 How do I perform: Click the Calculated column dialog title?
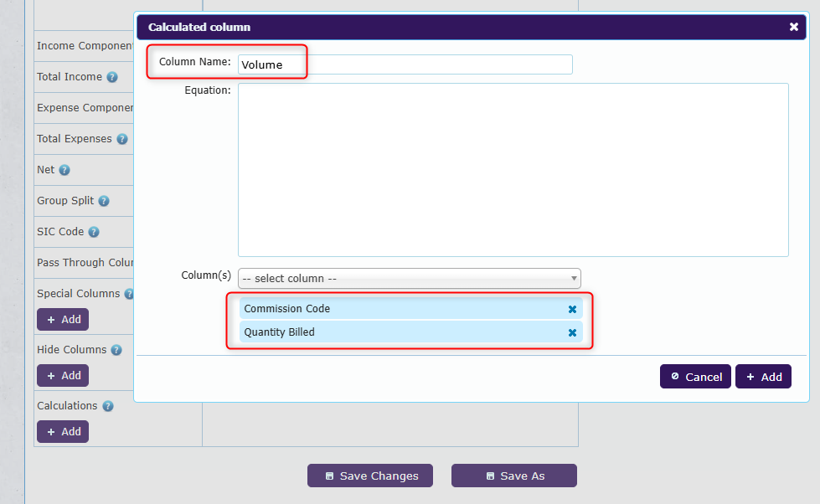[x=199, y=27]
